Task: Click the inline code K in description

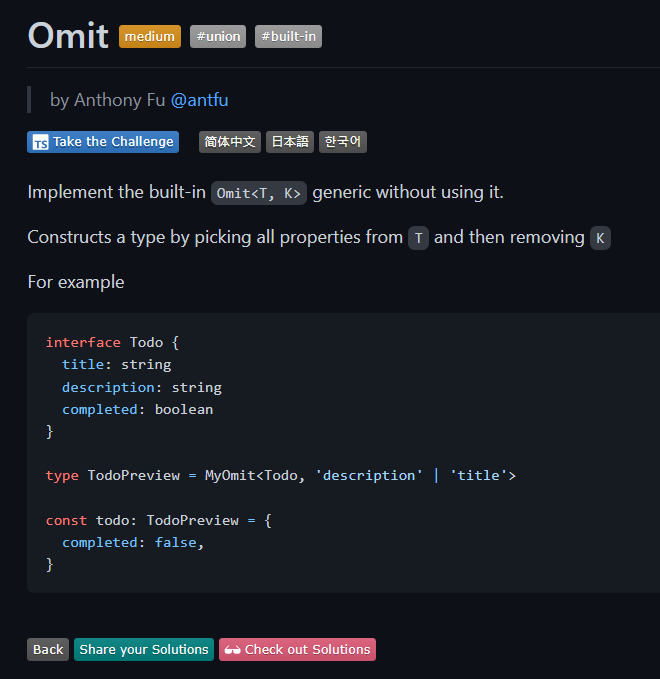Action: click(x=600, y=238)
